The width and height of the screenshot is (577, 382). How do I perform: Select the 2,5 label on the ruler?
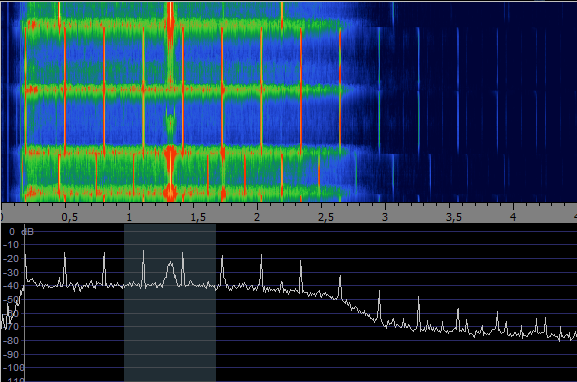coord(326,217)
